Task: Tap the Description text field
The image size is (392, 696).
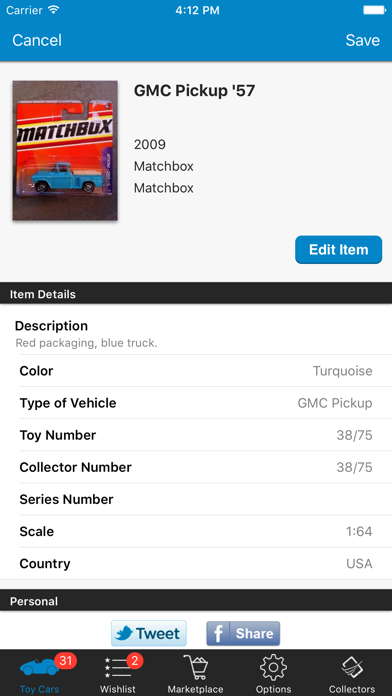Action: (x=196, y=334)
